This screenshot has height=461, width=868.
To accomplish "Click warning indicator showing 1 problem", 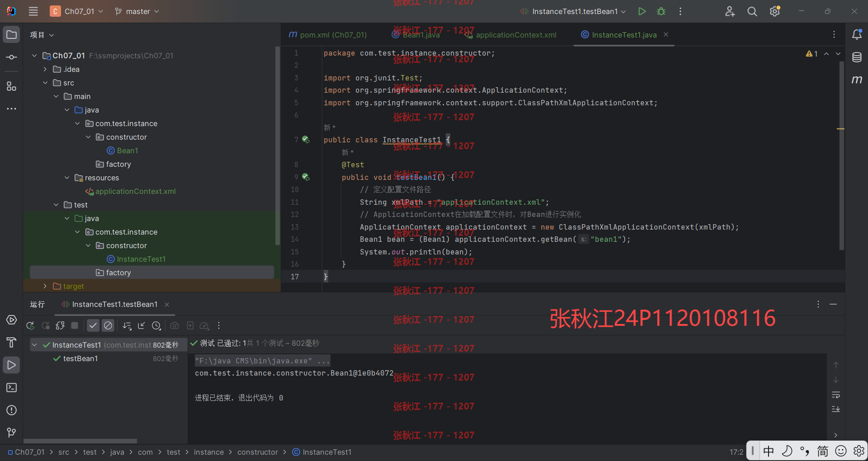I will click(x=812, y=54).
